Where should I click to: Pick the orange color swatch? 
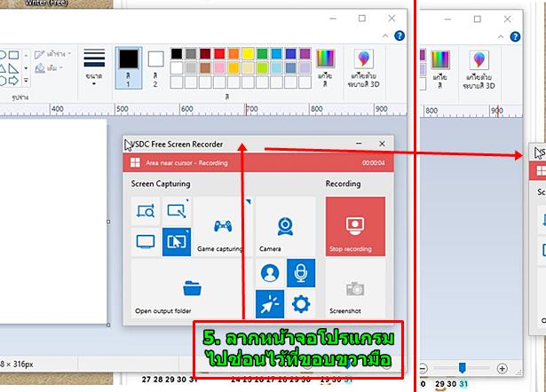tap(233, 53)
